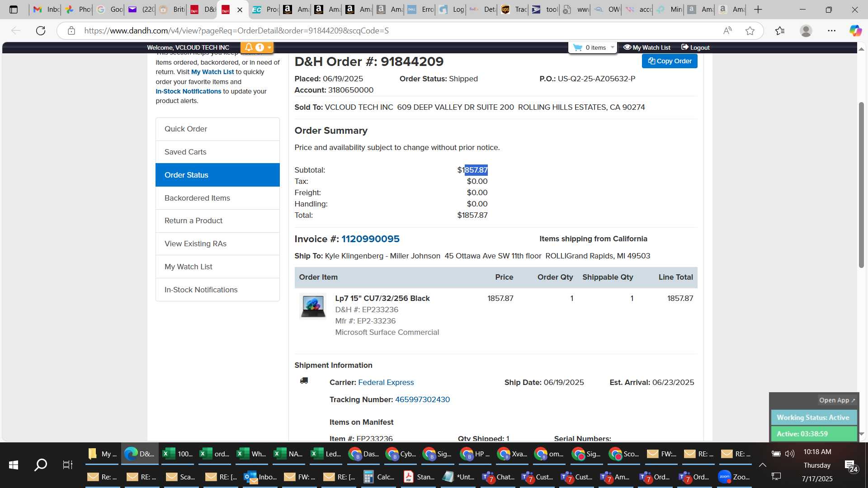The width and height of the screenshot is (868, 488).
Task: Open the Excel Led... taskbar workbook
Action: (326, 454)
